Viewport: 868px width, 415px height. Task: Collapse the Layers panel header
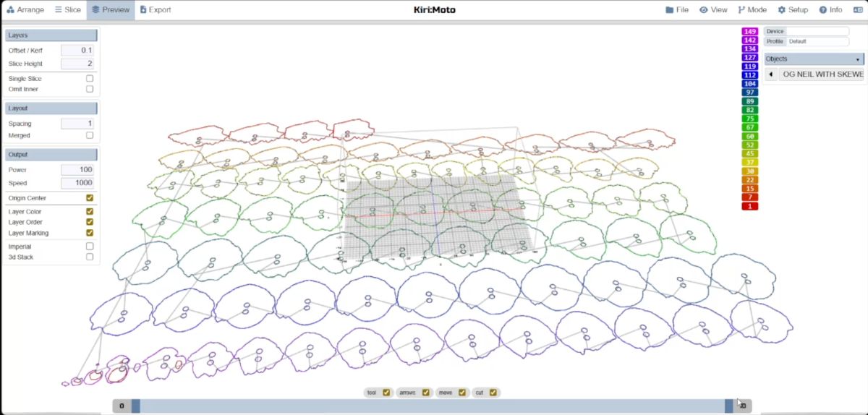click(51, 35)
